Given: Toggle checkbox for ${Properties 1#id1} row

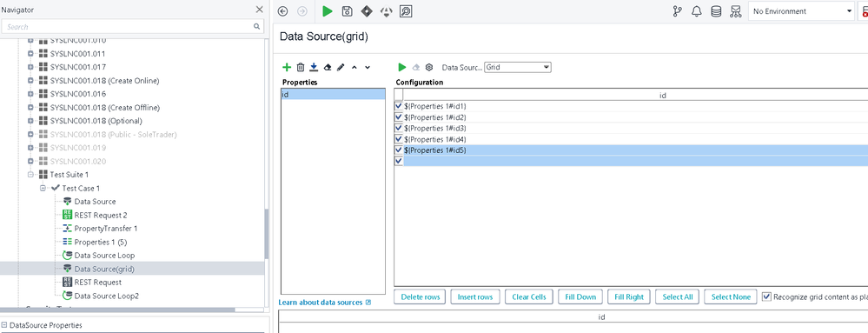Looking at the screenshot, I should point(399,105).
